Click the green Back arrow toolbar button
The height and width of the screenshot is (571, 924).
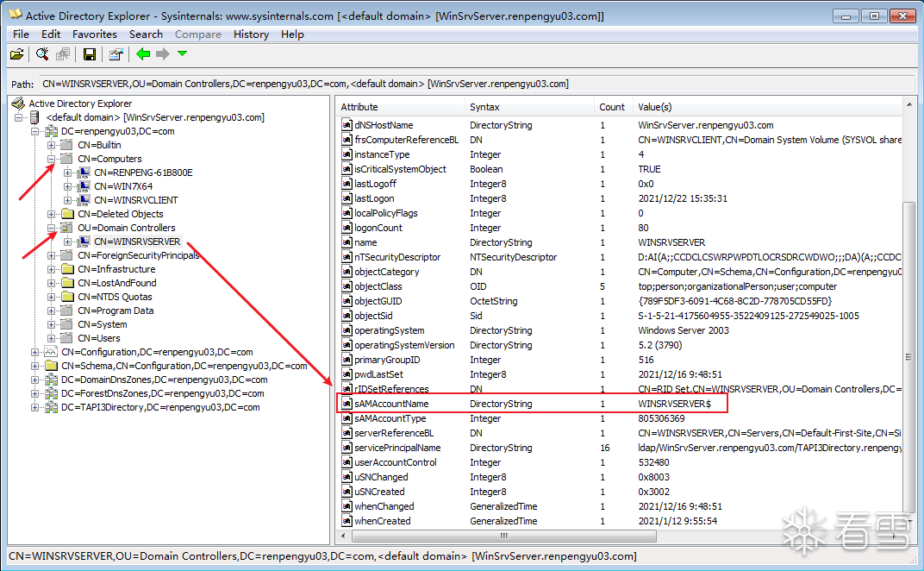tap(143, 54)
